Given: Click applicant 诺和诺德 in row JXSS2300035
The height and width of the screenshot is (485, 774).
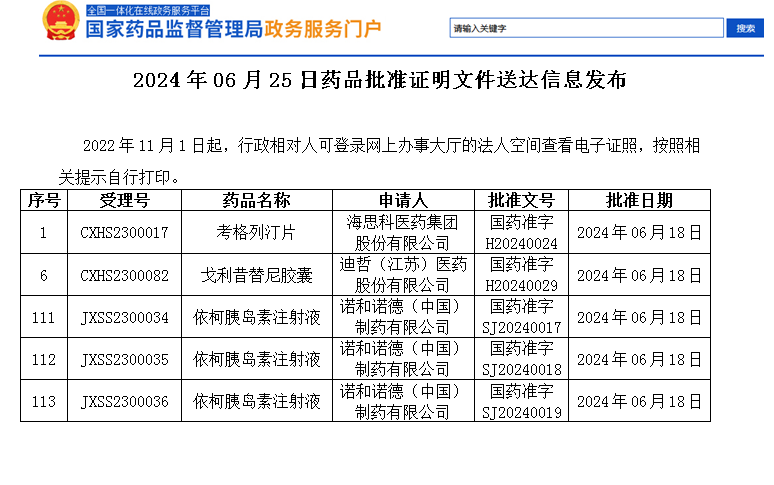Looking at the screenshot, I should 403,359.
